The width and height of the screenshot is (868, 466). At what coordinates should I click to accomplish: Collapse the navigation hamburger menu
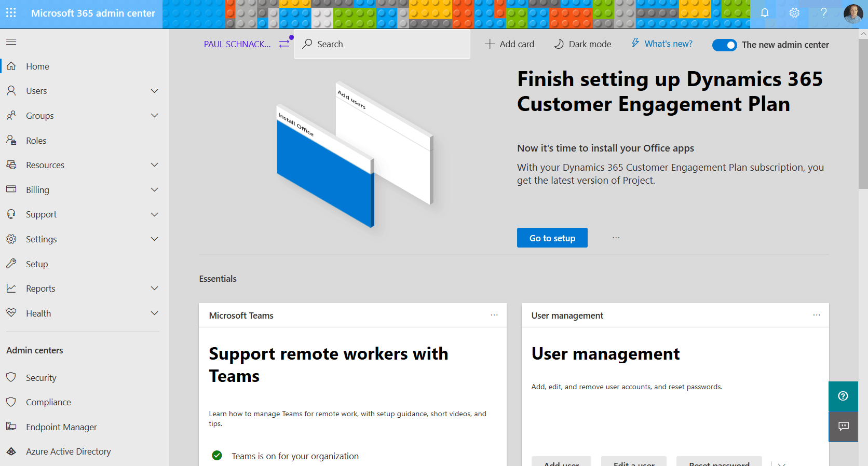pos(11,42)
